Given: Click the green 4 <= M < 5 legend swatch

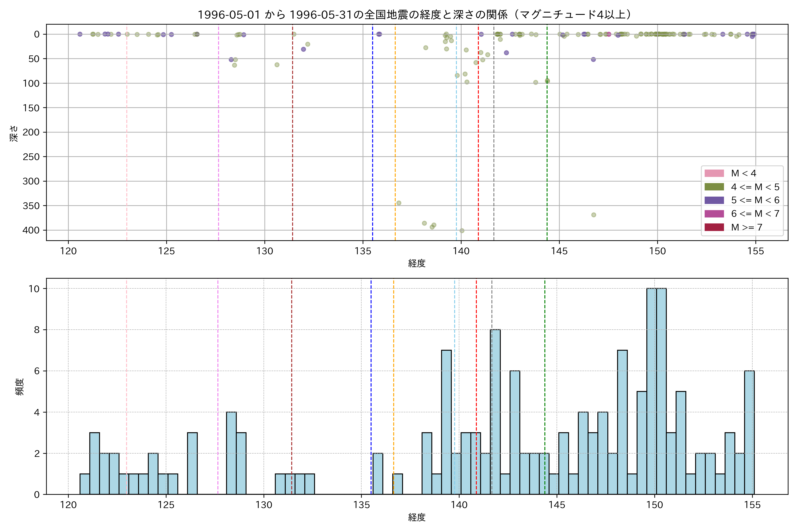Looking at the screenshot, I should click(714, 187).
